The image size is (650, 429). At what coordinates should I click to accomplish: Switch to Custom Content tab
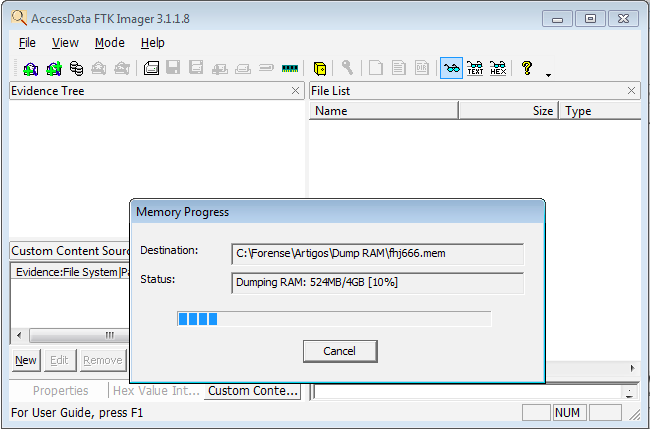[x=252, y=391]
